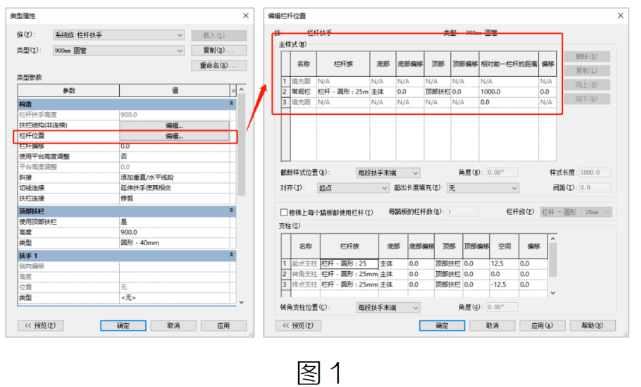Select posts table row 2 header

pos(285,274)
